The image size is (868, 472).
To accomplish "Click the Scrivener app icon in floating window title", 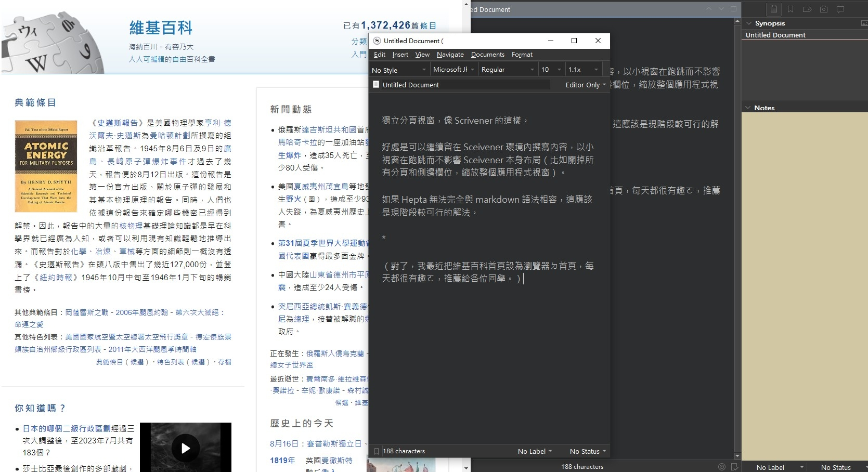I will point(377,41).
